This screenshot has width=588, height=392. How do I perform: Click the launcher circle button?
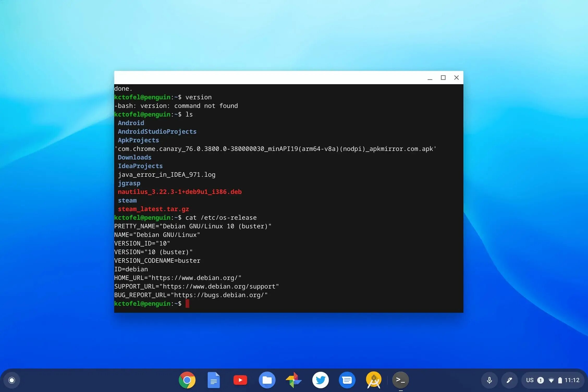(12, 380)
